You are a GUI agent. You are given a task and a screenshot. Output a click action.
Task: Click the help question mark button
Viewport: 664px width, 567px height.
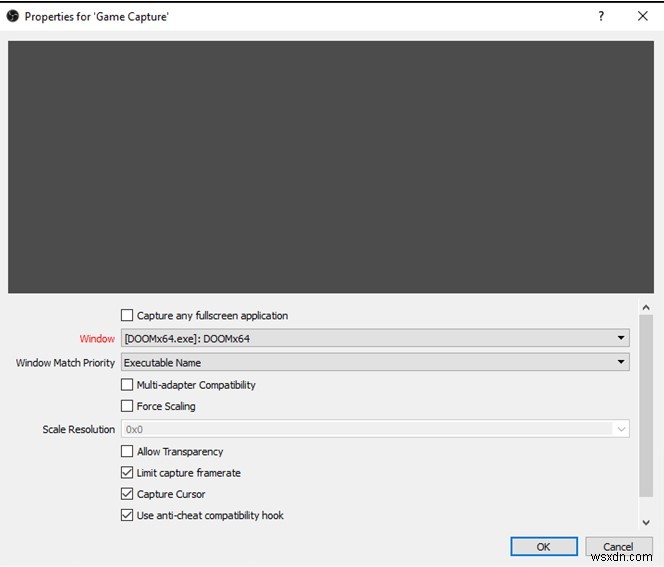tap(601, 16)
